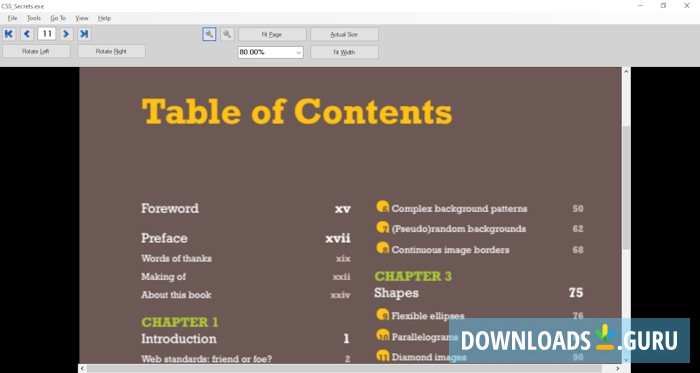The image size is (700, 373).
Task: Click page number 'xv' beside Foreword
Action: (343, 209)
